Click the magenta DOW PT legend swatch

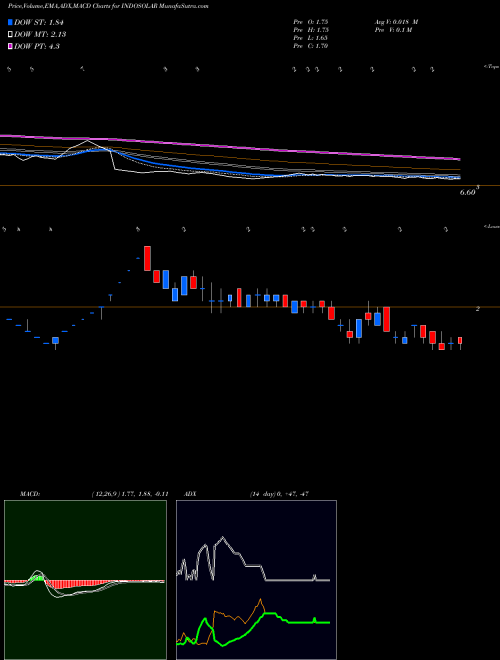point(10,46)
